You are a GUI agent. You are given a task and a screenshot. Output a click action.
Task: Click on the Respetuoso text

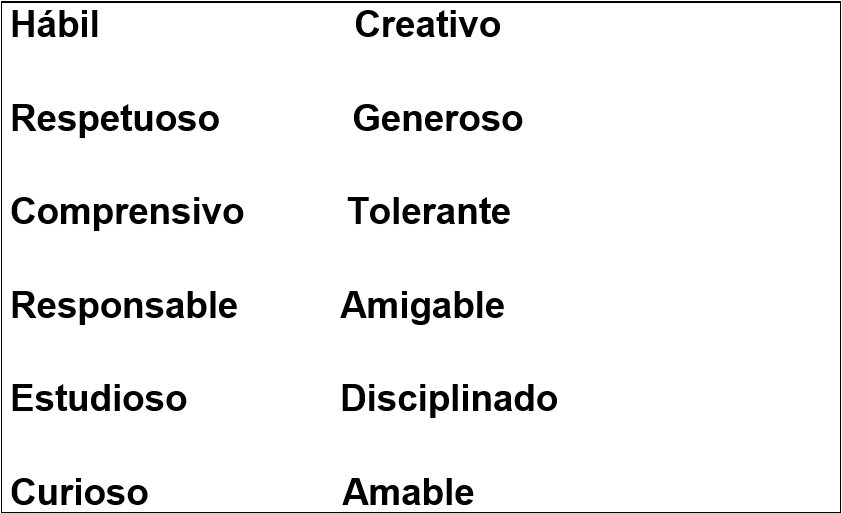[x=115, y=119]
